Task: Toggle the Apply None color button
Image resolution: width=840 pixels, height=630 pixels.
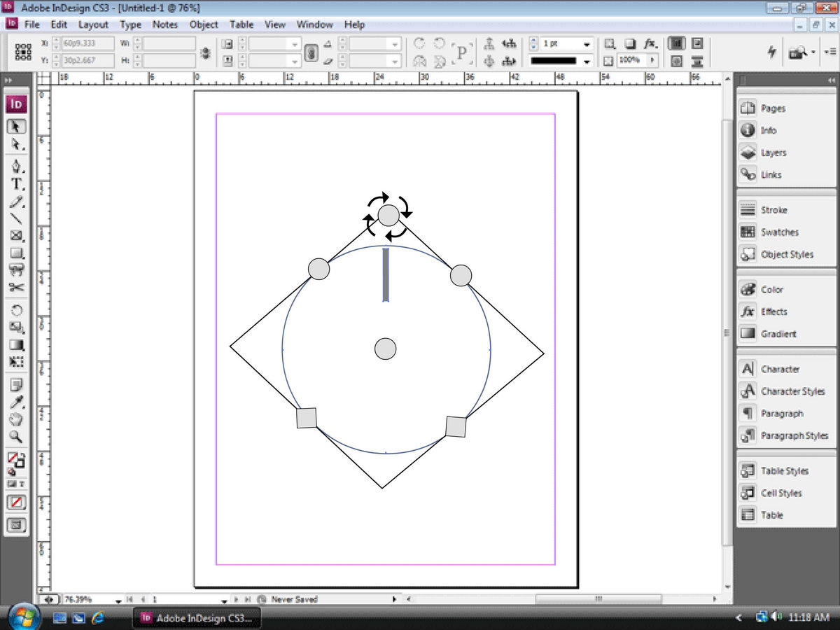Action: click(17, 502)
